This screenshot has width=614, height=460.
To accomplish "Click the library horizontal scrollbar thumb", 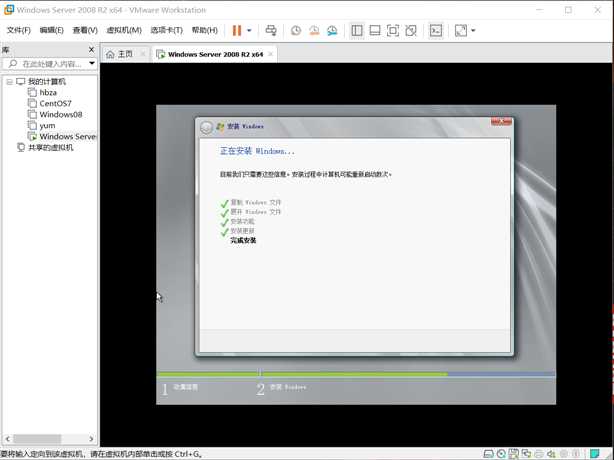I will [x=37, y=438].
